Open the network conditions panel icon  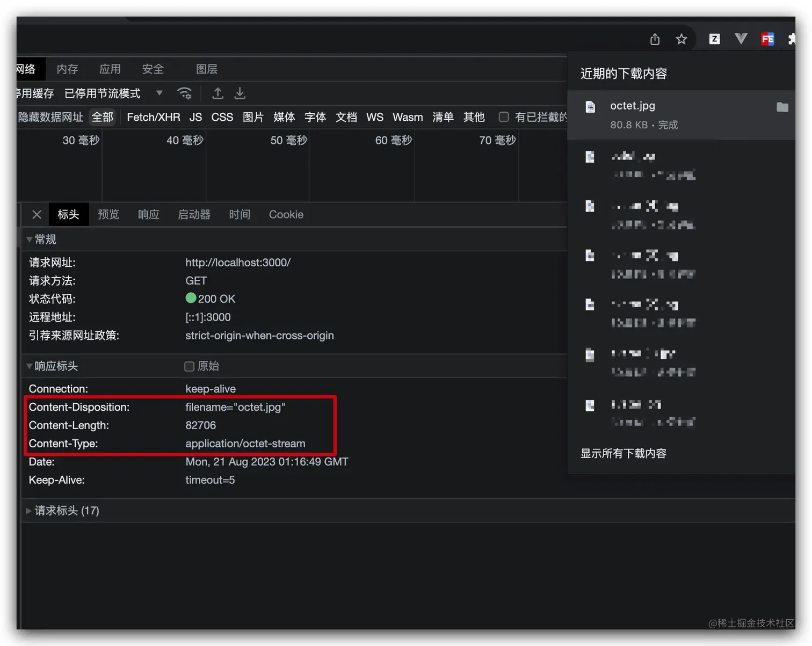point(185,93)
